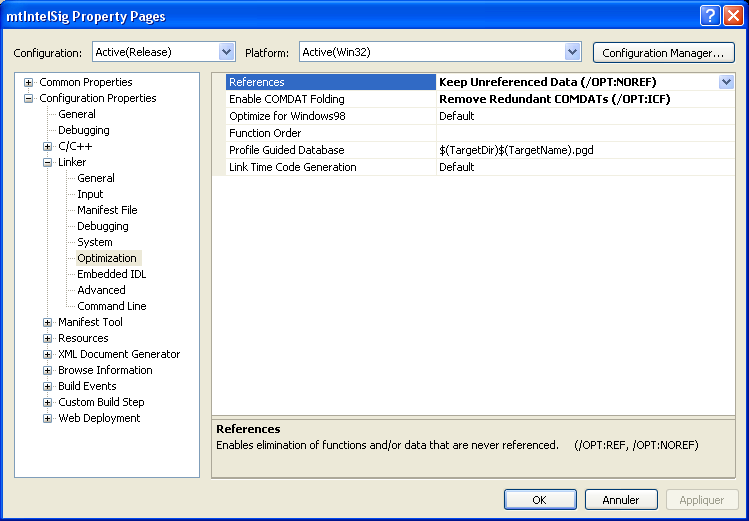
Task: Select Embedded IDL under Linker
Action: 111,274
